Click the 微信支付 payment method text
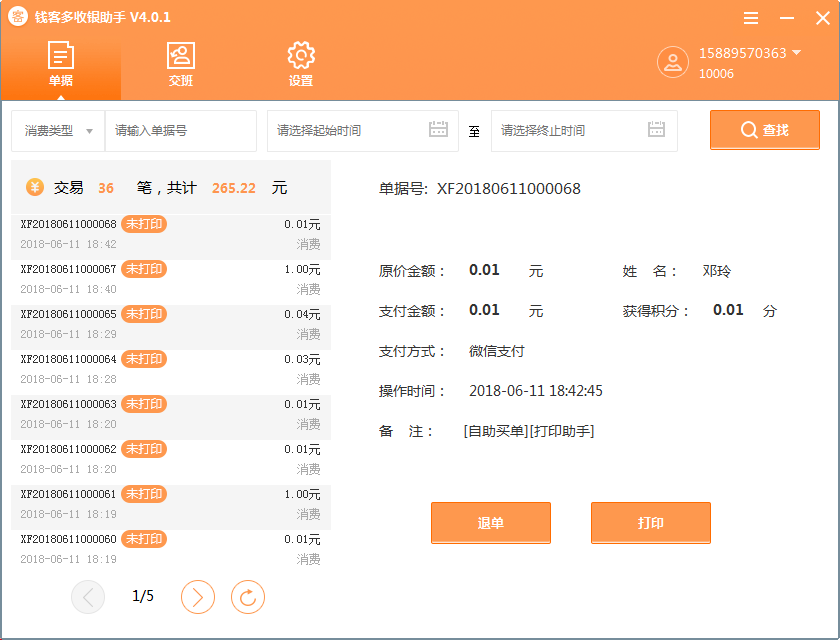Viewport: 840px width, 640px height. pos(497,351)
